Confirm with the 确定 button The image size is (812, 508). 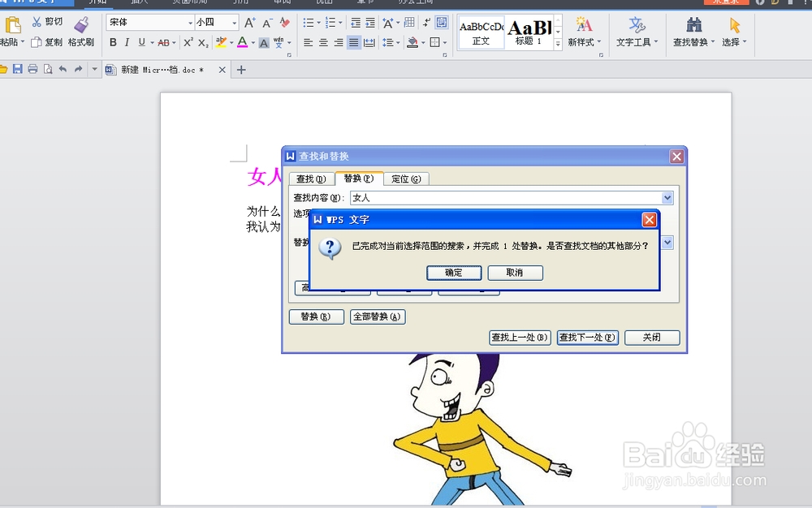pos(454,273)
